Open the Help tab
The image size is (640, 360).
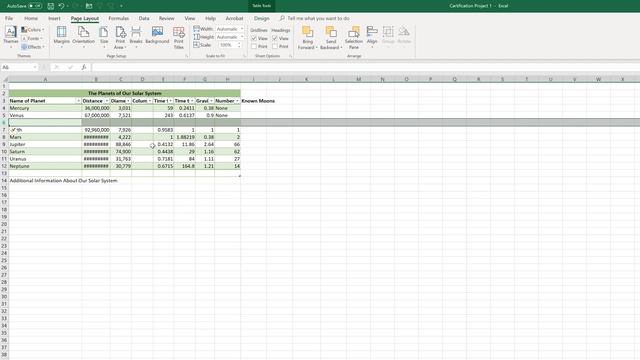pyautogui.click(x=210, y=18)
